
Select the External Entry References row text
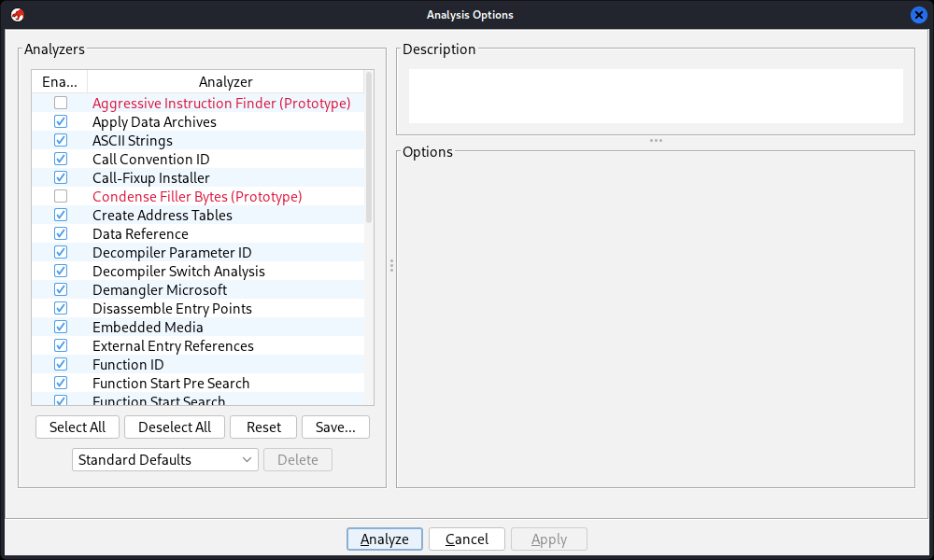(173, 345)
